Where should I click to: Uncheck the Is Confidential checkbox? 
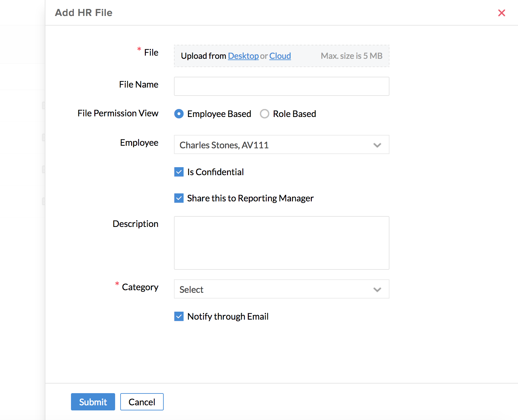(179, 172)
